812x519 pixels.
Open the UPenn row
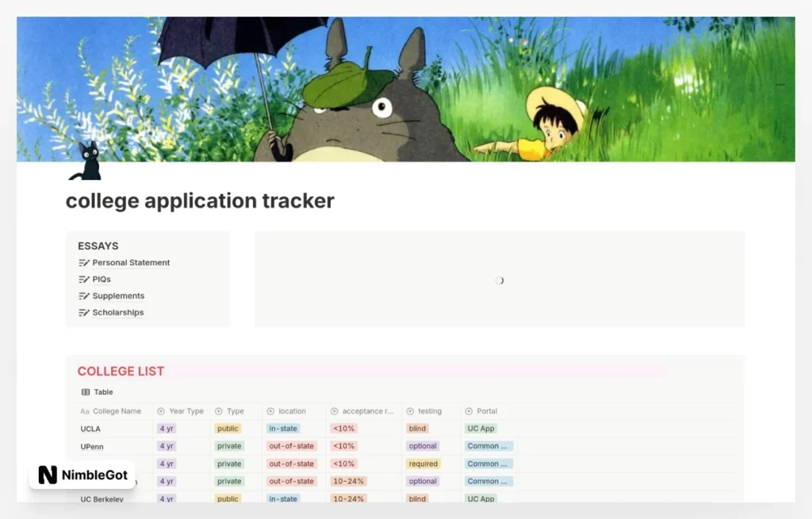92,447
